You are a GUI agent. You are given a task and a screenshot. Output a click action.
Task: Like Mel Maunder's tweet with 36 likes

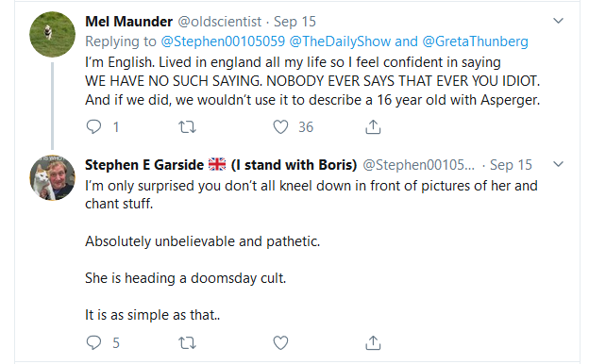pyautogui.click(x=280, y=127)
